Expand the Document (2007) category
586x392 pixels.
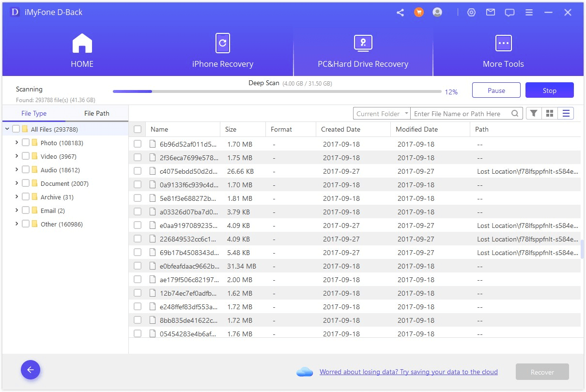pyautogui.click(x=16, y=183)
